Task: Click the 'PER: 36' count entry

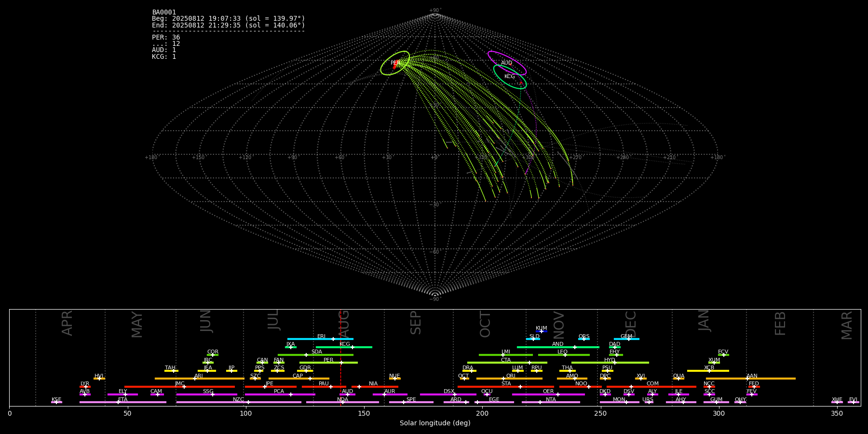Action: point(166,38)
